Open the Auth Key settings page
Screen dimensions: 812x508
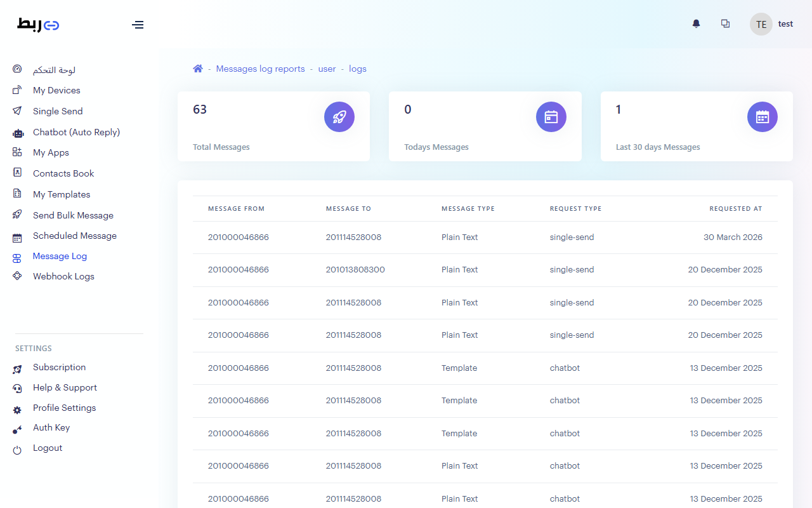coord(51,427)
